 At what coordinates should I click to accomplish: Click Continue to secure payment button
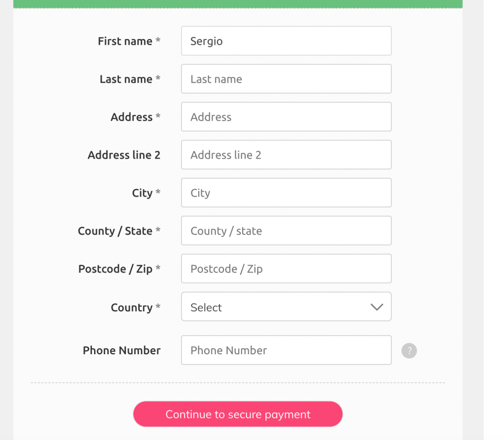click(238, 414)
